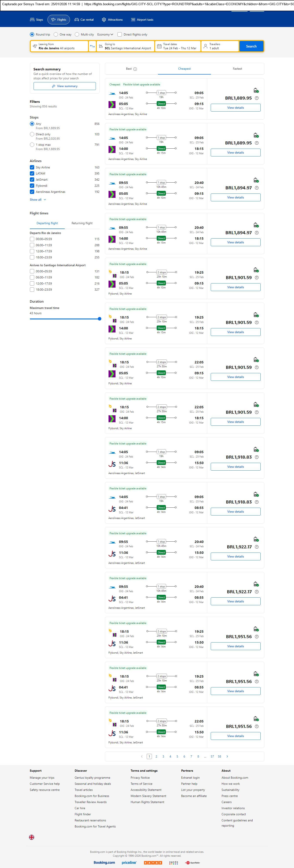Click the info icon beside Best tab
The height and width of the screenshot is (868, 294).
pyautogui.click(x=135, y=69)
